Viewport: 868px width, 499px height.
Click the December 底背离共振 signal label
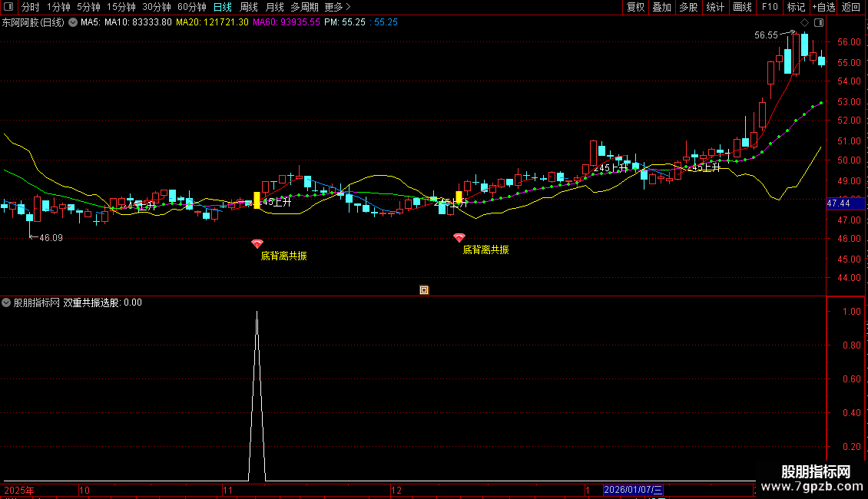pyautogui.click(x=485, y=250)
